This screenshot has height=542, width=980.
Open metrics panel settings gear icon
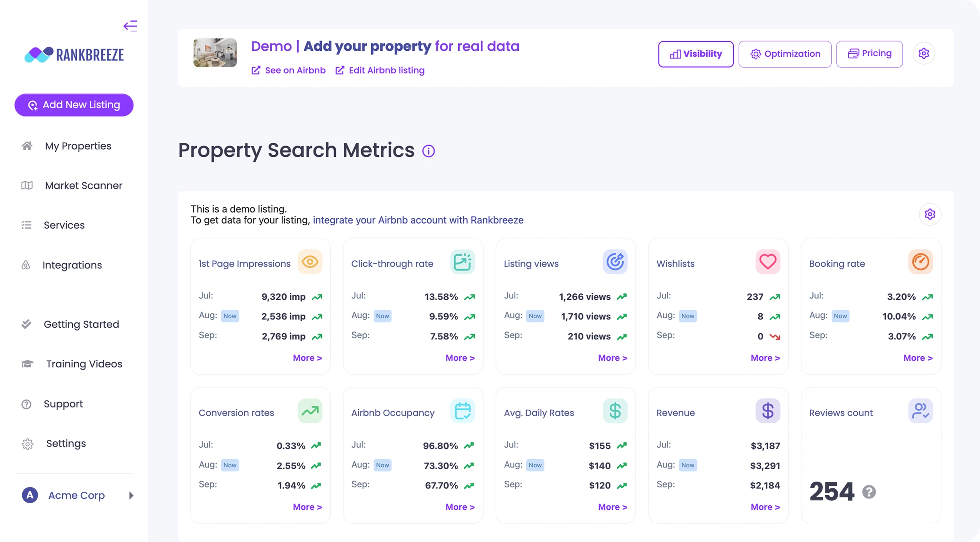(930, 214)
